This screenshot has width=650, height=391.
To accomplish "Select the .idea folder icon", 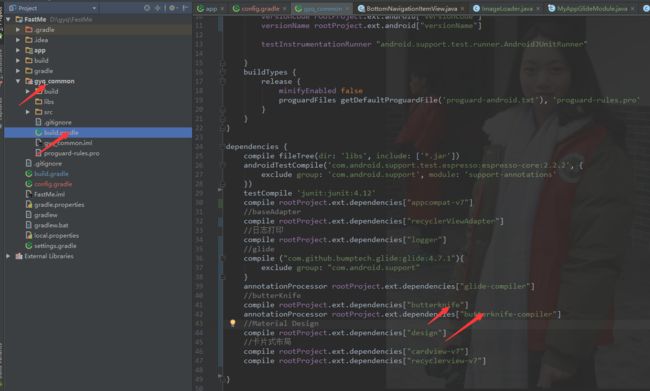I will click(29, 40).
